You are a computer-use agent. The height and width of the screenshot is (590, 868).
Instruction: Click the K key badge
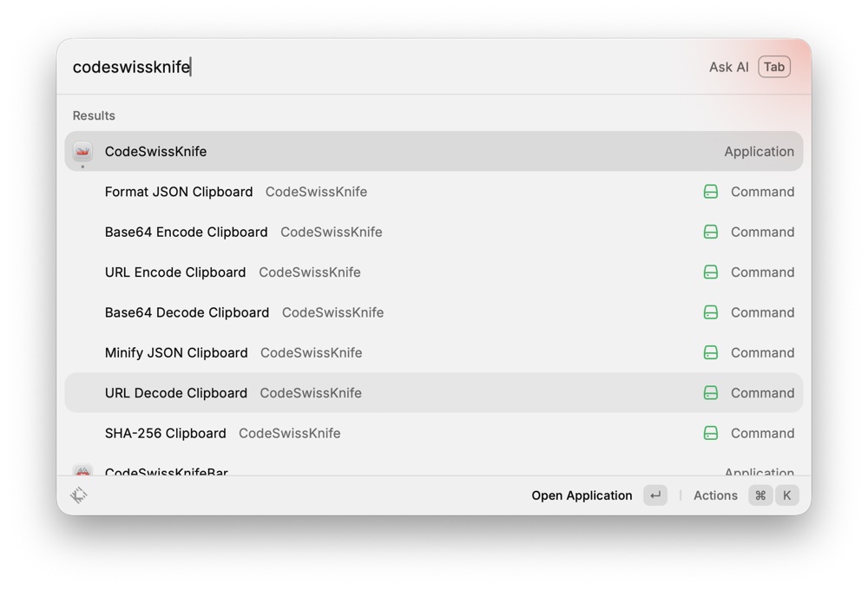coord(786,495)
